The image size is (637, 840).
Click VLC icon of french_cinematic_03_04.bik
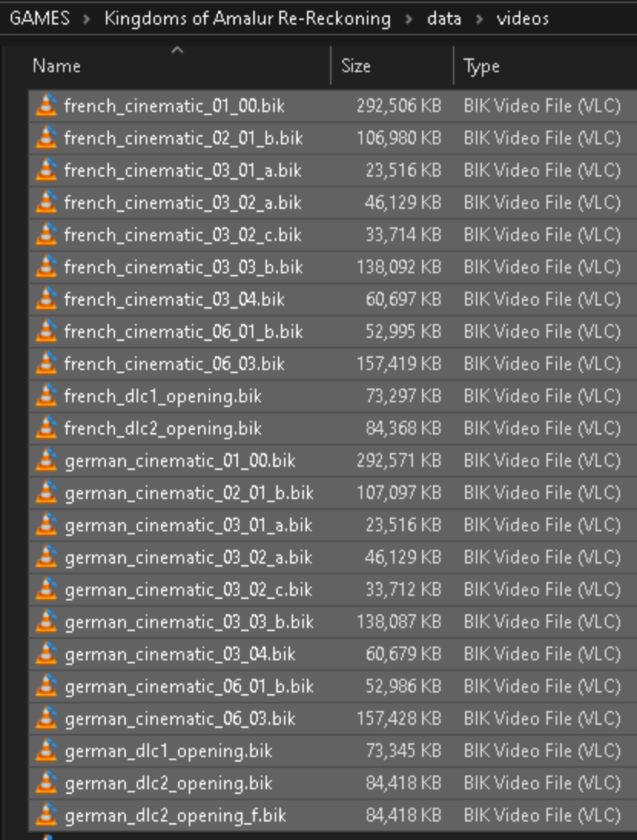[x=47, y=299]
